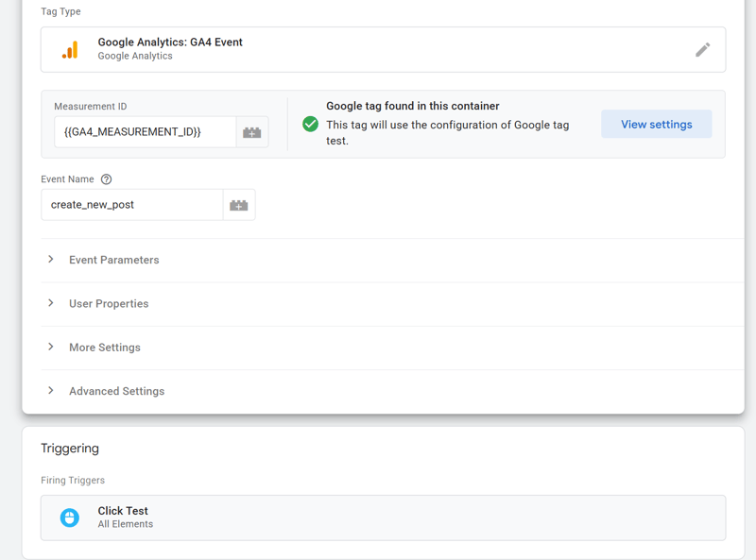Click the help icon next to Event Name
This screenshot has width=756, height=560.
(106, 179)
